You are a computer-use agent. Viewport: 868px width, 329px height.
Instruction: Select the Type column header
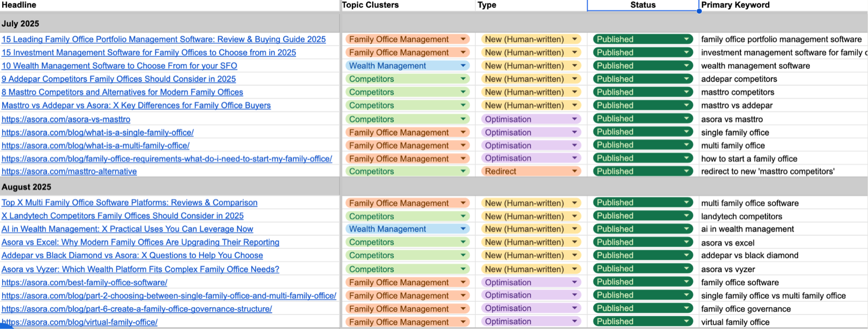pos(531,5)
